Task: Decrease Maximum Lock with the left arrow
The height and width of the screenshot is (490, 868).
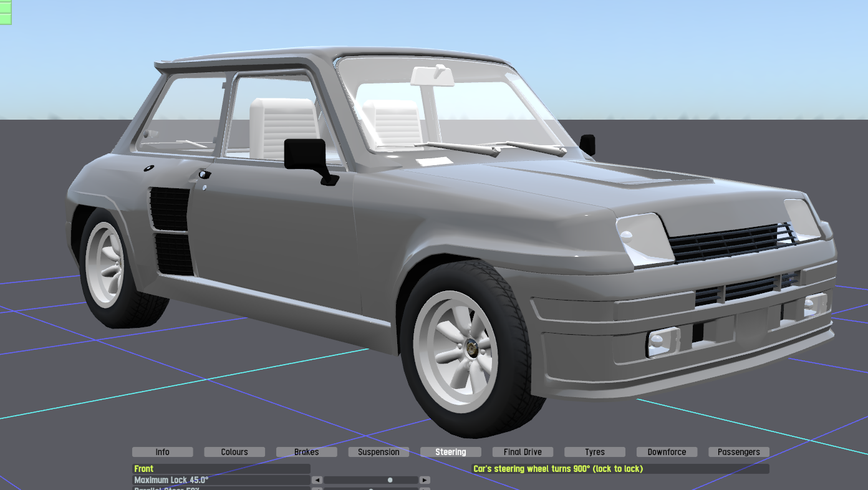Action: (317, 480)
